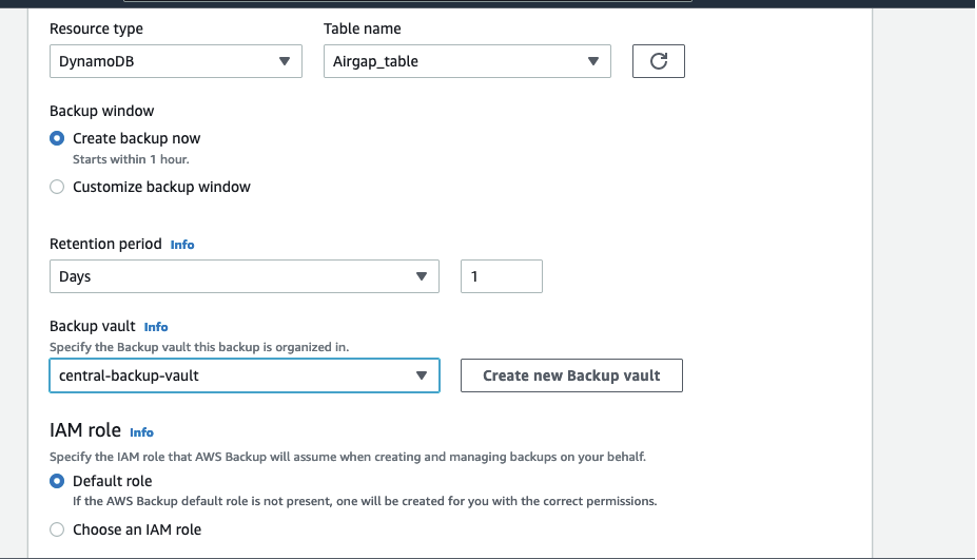Click the Resource type label
This screenshot has height=560, width=977.
[x=96, y=29]
